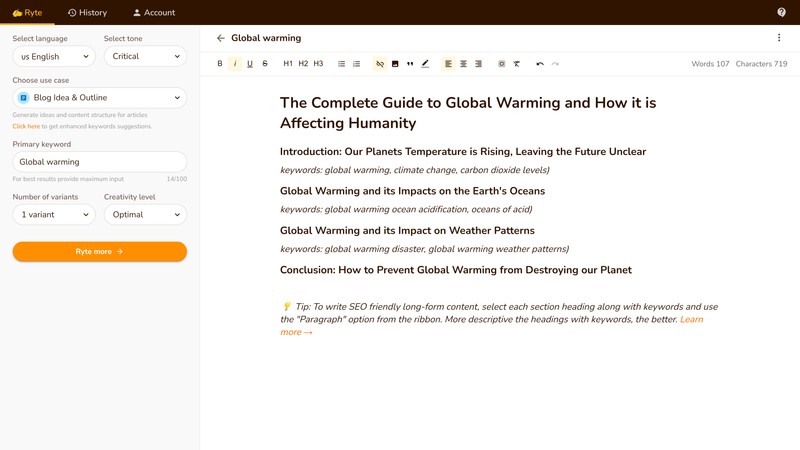Center align the text
Screen dimensions: 800x450
click(x=463, y=64)
